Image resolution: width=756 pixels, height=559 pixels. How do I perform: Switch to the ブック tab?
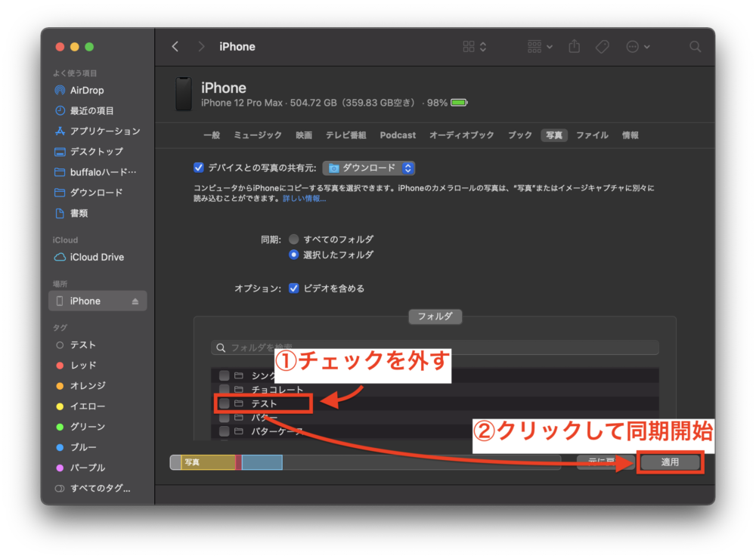pos(520,135)
